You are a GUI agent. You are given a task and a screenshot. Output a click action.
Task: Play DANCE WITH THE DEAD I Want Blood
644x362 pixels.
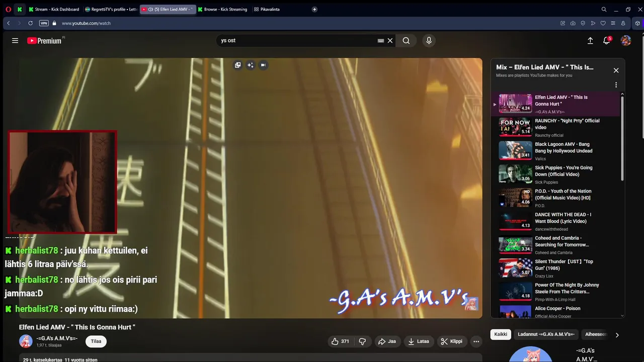point(555,221)
